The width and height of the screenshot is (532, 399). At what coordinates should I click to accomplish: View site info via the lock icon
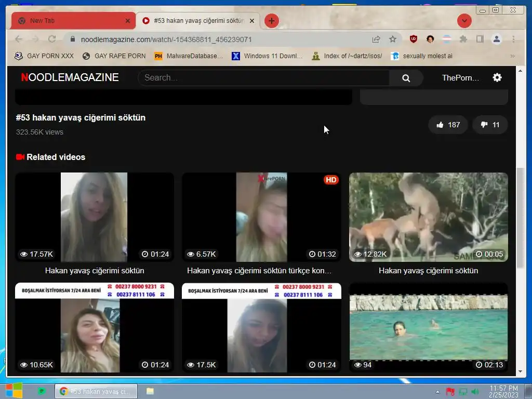coord(73,39)
